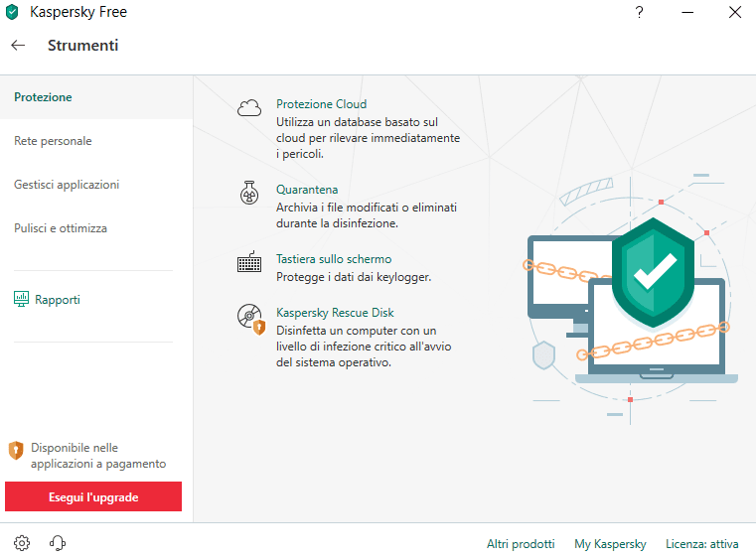Open the Altri prodotti link

tap(521, 544)
